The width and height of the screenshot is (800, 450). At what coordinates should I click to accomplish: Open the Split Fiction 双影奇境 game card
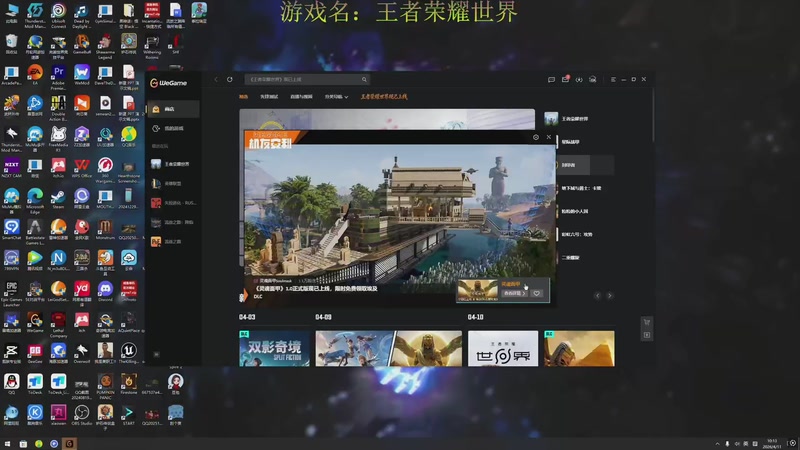pos(274,348)
